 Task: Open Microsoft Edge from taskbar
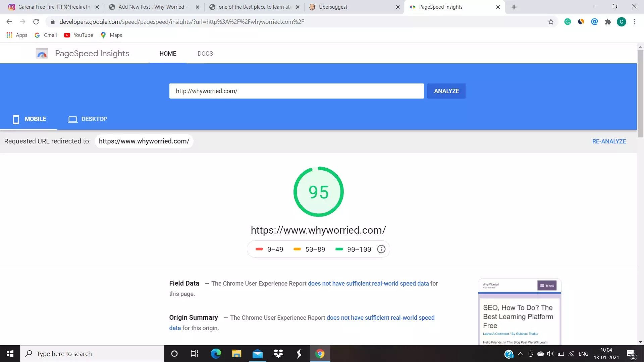[x=216, y=354]
